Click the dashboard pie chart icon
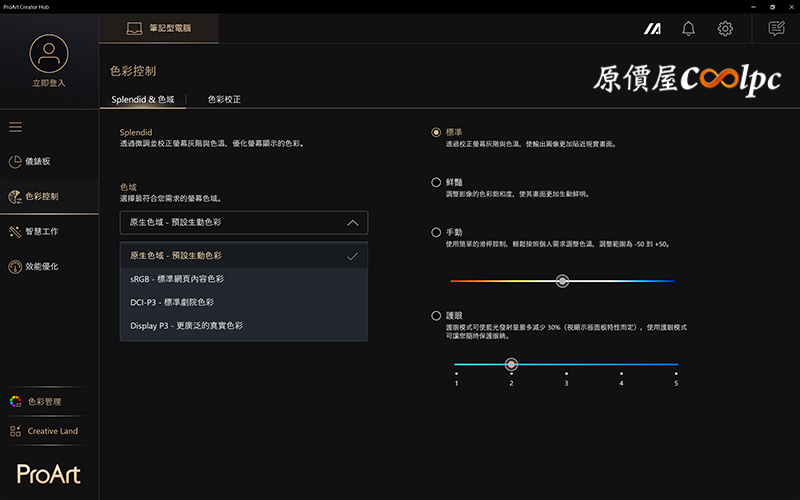 click(x=15, y=162)
